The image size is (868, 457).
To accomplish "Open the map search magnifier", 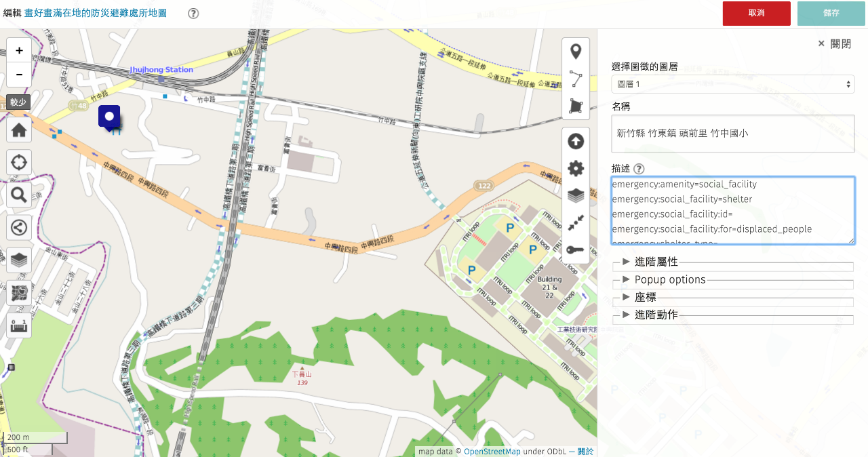I will (19, 195).
